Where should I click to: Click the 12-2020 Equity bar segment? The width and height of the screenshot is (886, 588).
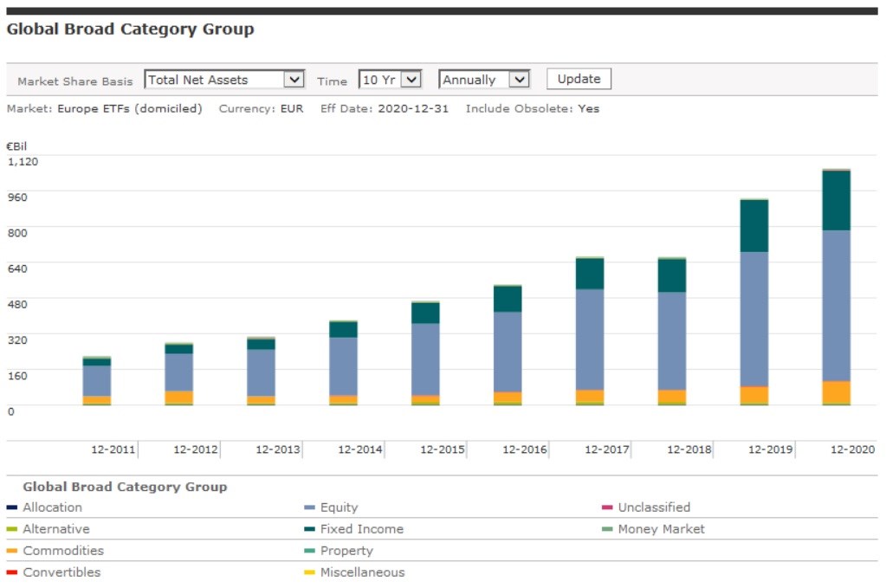[836, 305]
